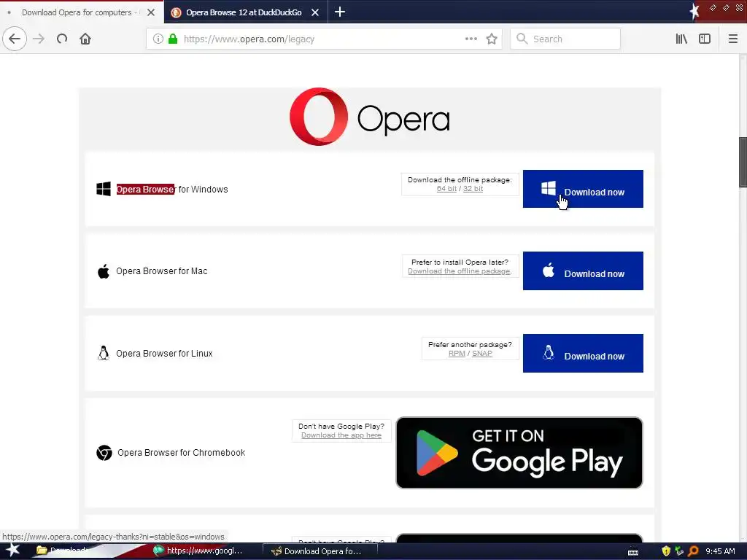Reload the current page
This screenshot has height=560, width=747.
pyautogui.click(x=62, y=39)
